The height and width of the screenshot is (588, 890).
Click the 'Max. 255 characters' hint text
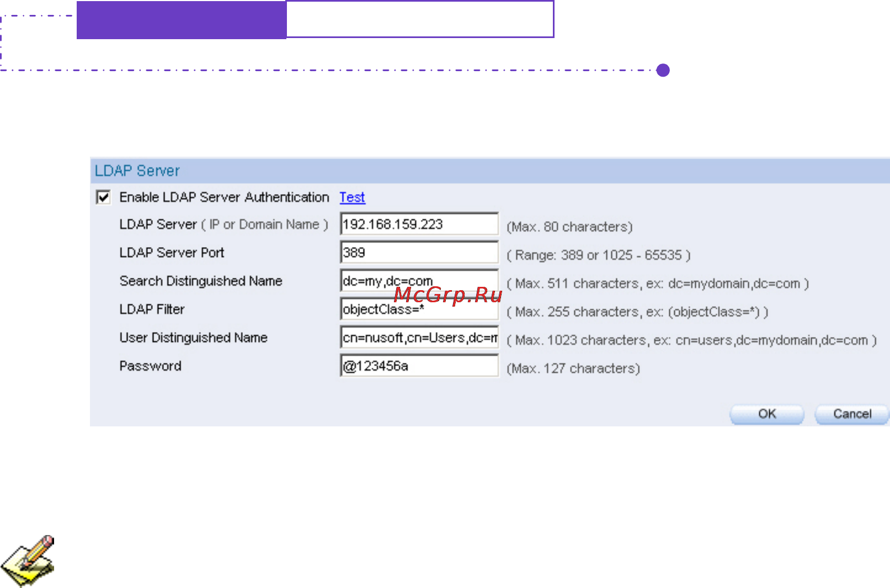[x=637, y=312]
